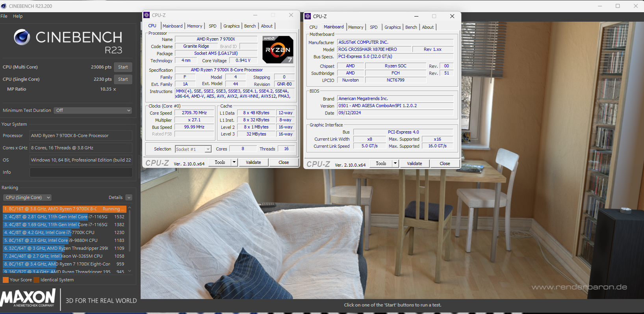Click BIOS version 0501 AGESA field
The width and height of the screenshot is (644, 314).
pyautogui.click(x=395, y=106)
